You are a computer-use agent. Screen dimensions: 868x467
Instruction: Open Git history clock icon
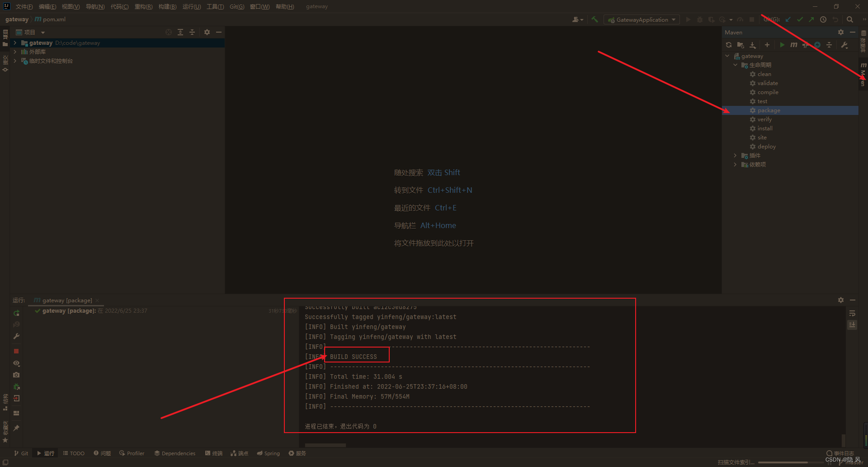(x=823, y=19)
